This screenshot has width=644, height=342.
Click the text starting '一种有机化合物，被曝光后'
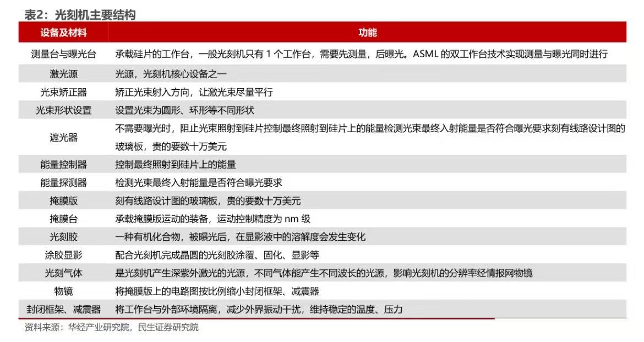click(241, 237)
